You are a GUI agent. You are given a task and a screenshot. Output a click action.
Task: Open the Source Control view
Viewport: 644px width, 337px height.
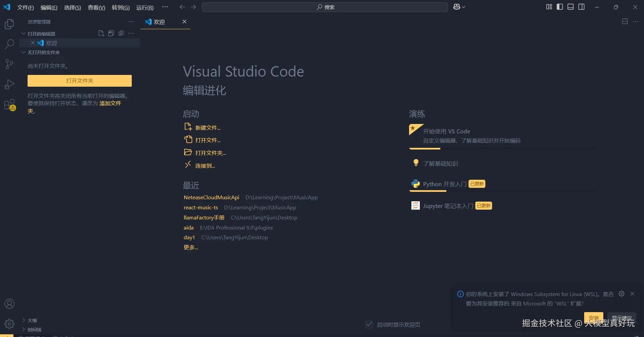(x=9, y=64)
